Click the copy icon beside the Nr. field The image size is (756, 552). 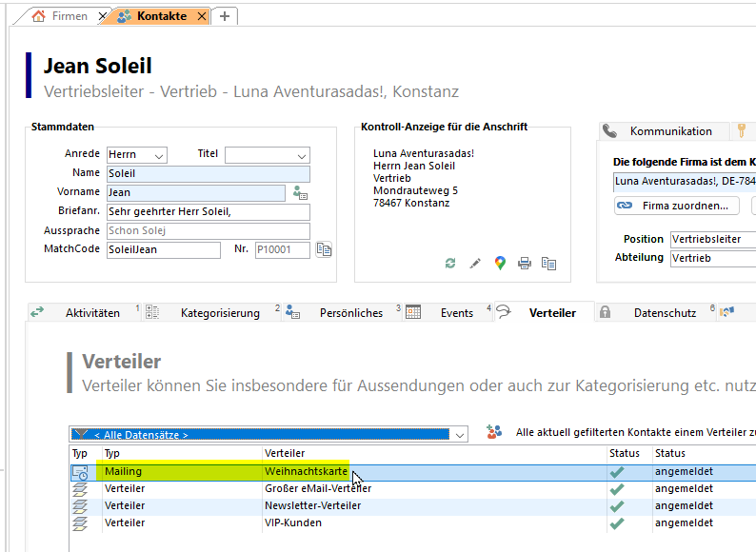coord(325,250)
